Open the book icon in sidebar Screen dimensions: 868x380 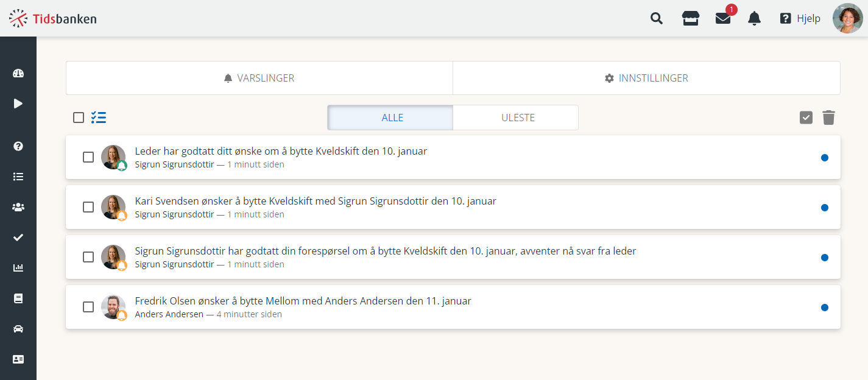tap(18, 298)
